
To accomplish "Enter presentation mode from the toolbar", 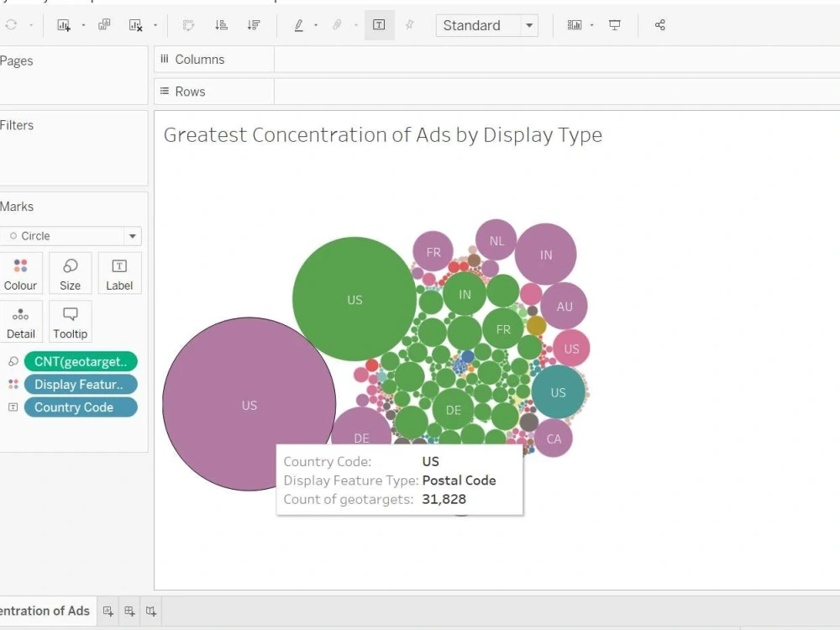I will 615,25.
